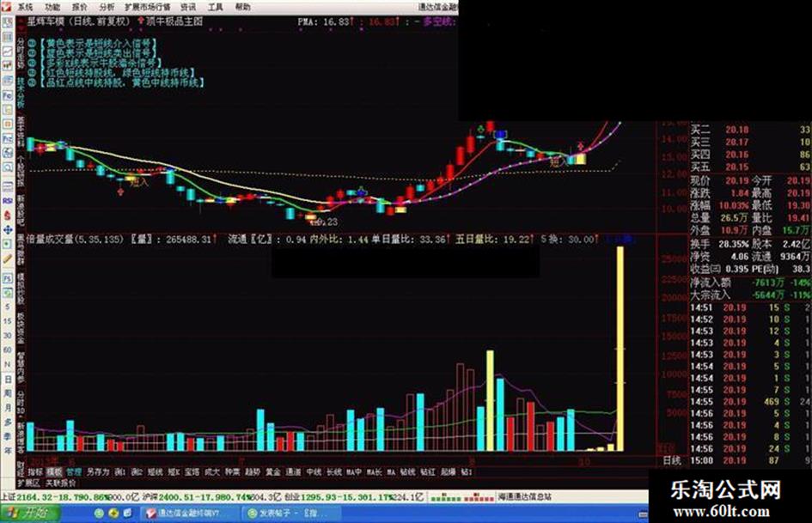The width and height of the screenshot is (812, 523).
Task: Select the 季 quarterly period button
Action: tap(7, 436)
